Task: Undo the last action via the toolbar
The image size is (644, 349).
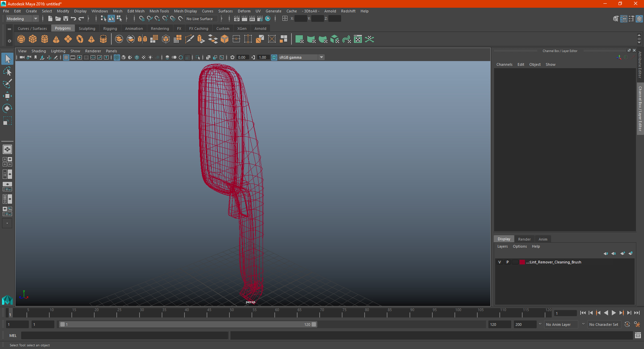Action: [x=73, y=19]
